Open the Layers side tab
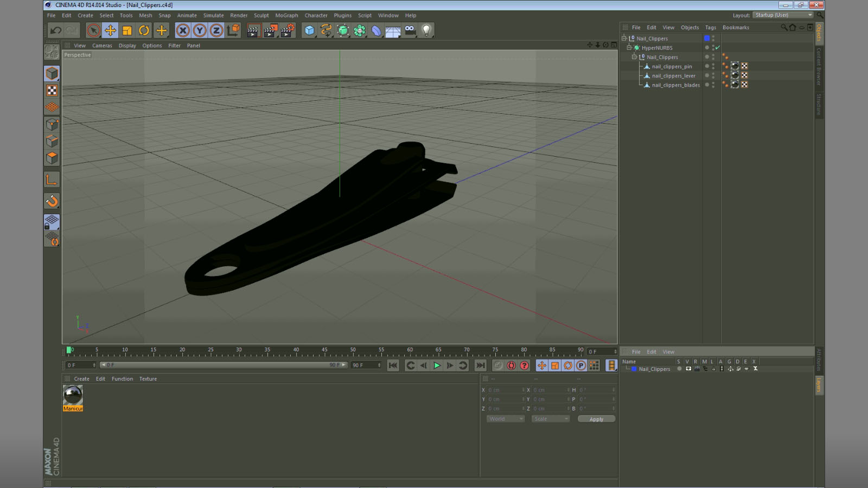Image resolution: width=868 pixels, height=488 pixels. click(x=819, y=385)
